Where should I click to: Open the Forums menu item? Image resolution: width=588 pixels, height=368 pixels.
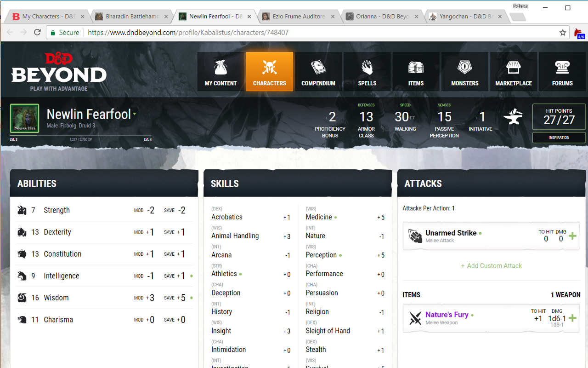coord(562,71)
